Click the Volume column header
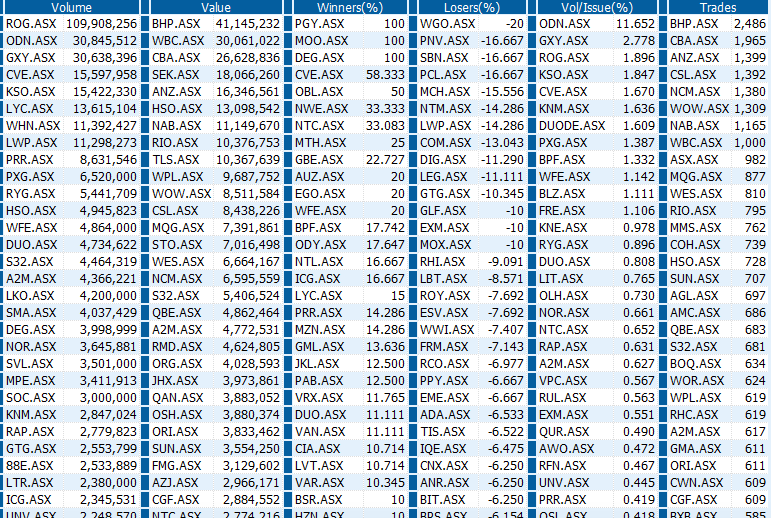 tap(71, 7)
